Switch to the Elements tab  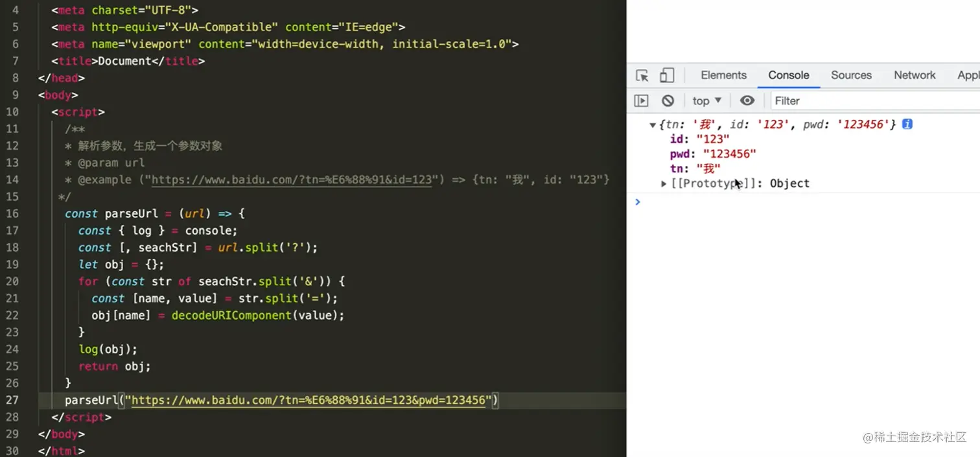(x=723, y=75)
